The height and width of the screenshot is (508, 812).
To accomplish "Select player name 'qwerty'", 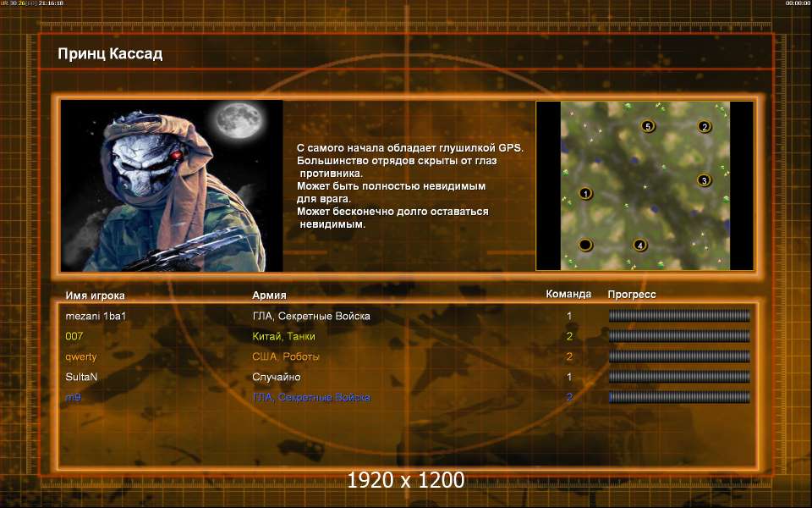I will point(81,357).
